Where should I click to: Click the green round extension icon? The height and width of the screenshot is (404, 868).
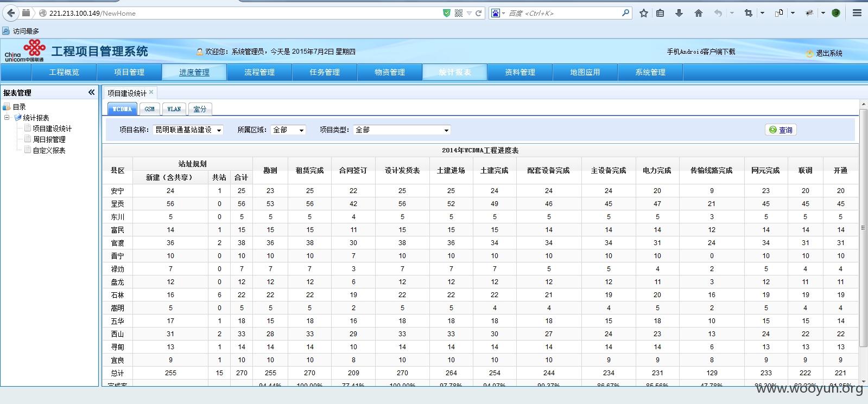836,13
